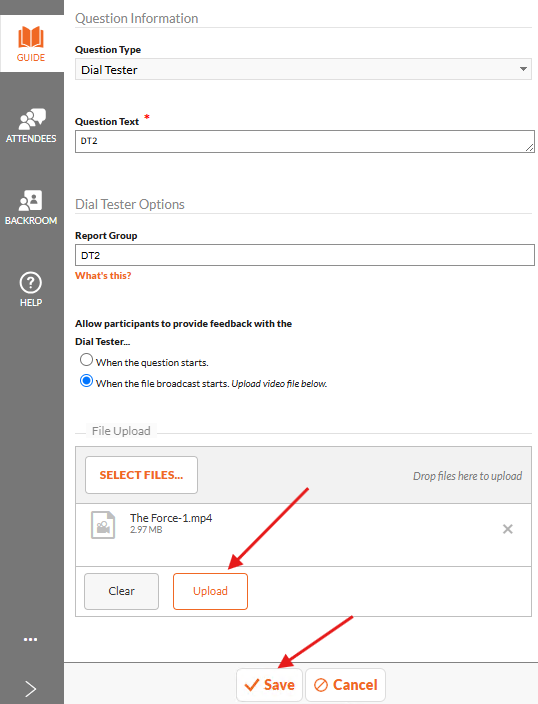The image size is (538, 704).
Task: Click the "Drop files here to upload" zone
Action: pyautogui.click(x=467, y=476)
